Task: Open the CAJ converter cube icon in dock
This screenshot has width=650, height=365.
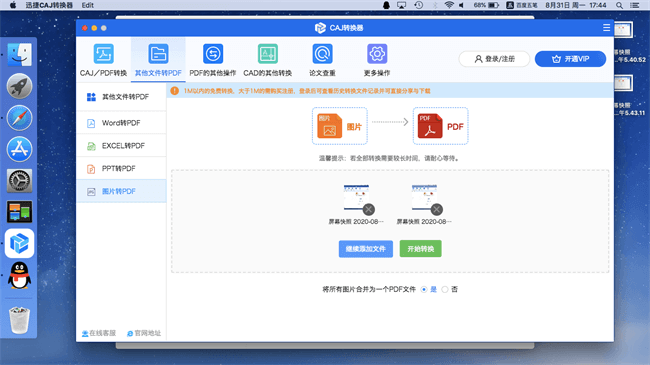Action: [x=19, y=243]
